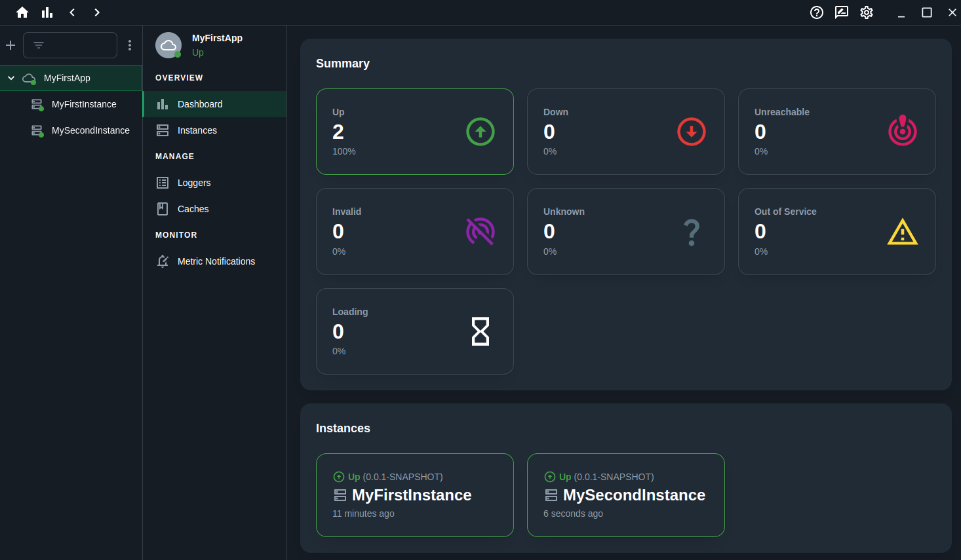Open the MyFirstInstance status card

[414, 495]
